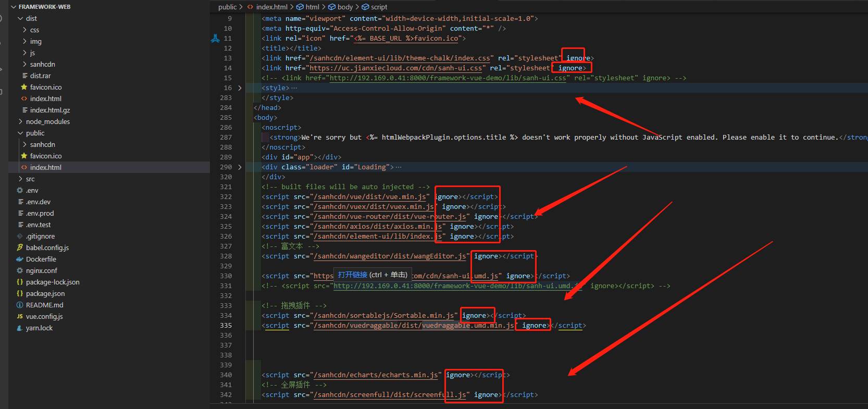Collapse the FRAMEWORK-WEB explorer section
Image resolution: width=868 pixels, height=409 pixels.
tap(14, 7)
